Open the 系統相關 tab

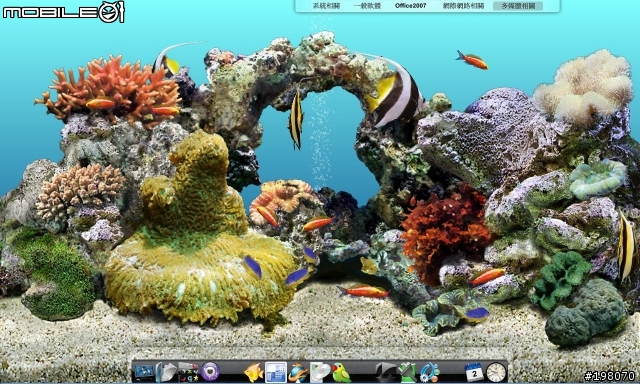(326, 6)
